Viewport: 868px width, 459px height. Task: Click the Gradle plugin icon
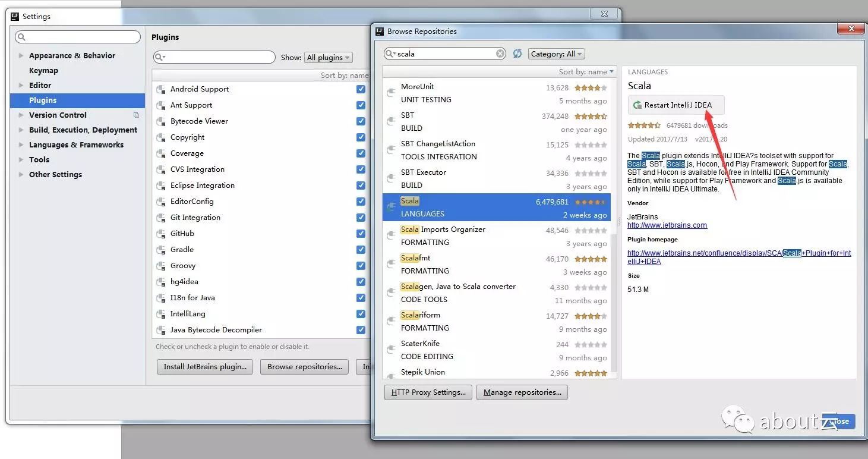160,250
